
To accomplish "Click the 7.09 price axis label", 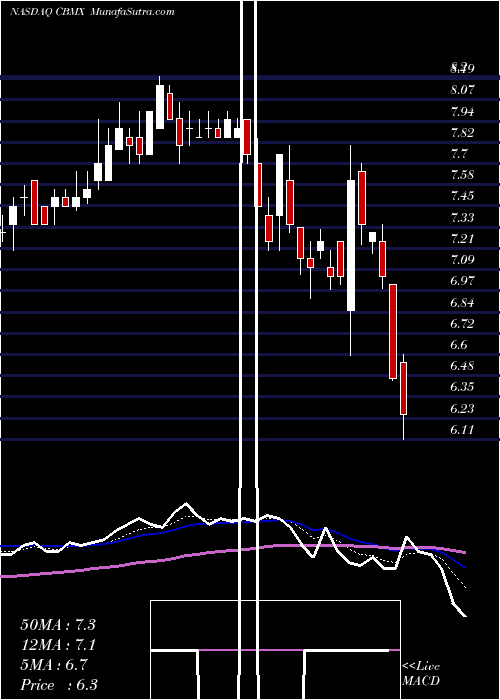I will coord(462,260).
